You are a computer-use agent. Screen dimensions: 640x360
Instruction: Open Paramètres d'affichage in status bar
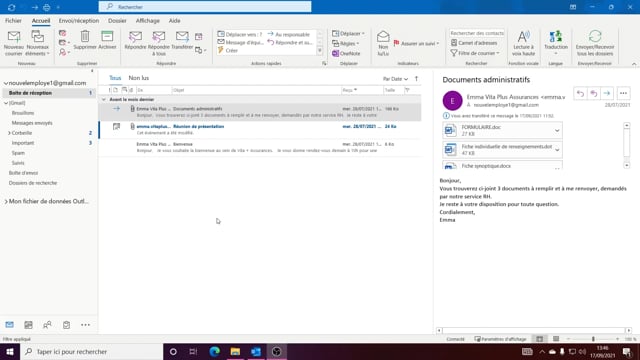(500, 339)
